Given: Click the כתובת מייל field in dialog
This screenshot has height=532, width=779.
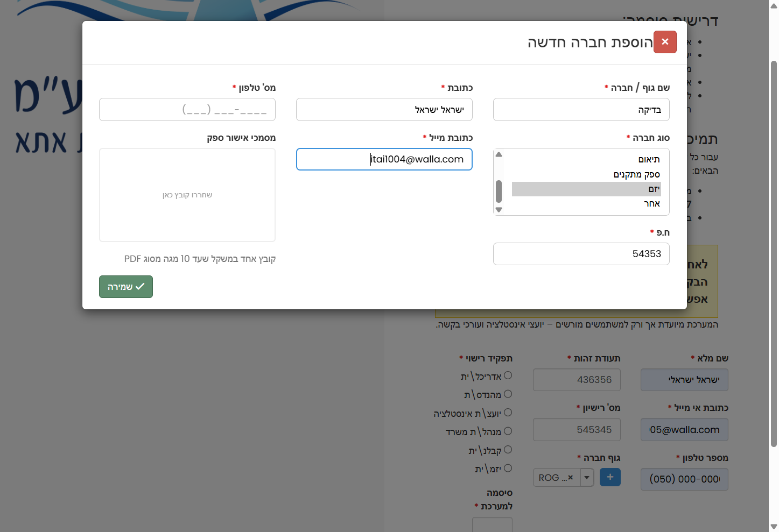Looking at the screenshot, I should coord(384,159).
